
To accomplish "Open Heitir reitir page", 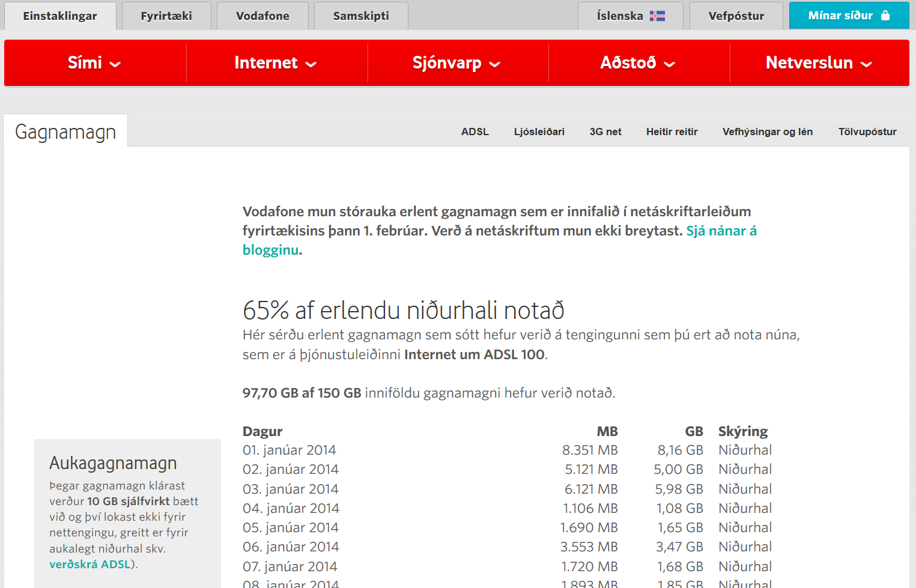I will [672, 132].
